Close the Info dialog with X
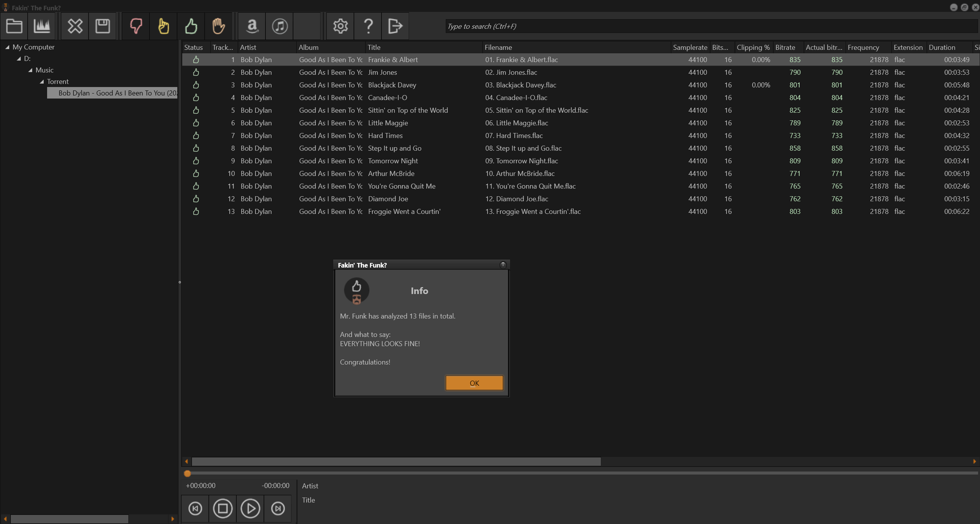This screenshot has height=524, width=980. tap(503, 265)
